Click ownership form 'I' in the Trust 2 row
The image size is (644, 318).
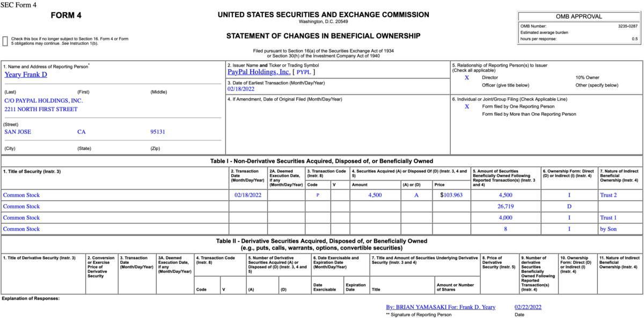[x=569, y=195]
